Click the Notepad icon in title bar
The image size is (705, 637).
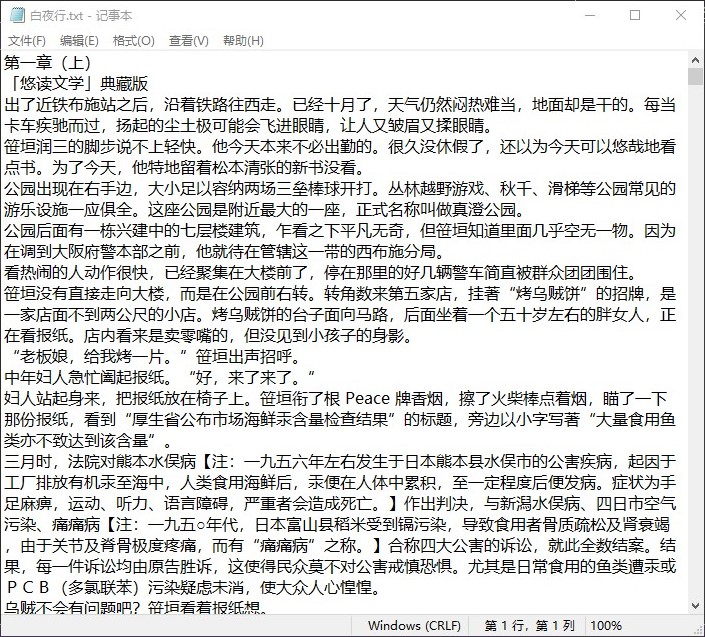coord(18,15)
